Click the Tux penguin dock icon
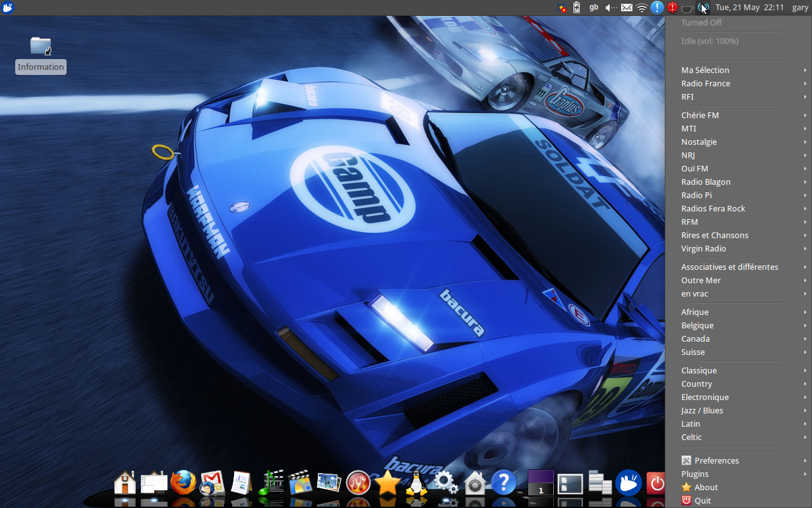Screen dimensions: 812x508 click(x=416, y=484)
